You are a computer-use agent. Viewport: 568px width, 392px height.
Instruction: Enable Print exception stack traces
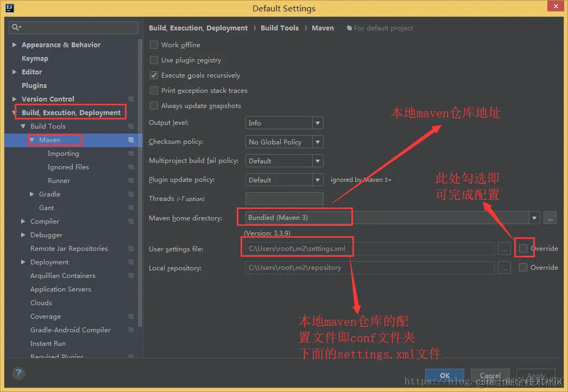[154, 91]
